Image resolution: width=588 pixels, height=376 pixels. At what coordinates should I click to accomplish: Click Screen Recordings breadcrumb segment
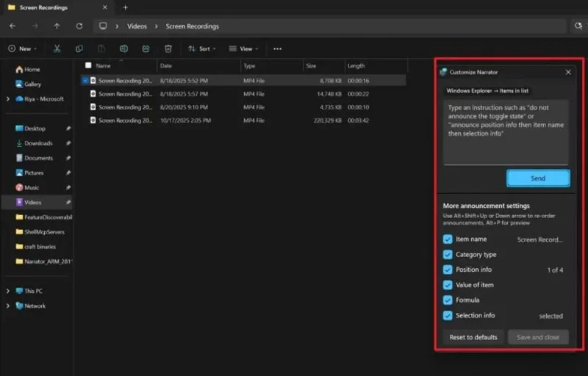tap(193, 26)
